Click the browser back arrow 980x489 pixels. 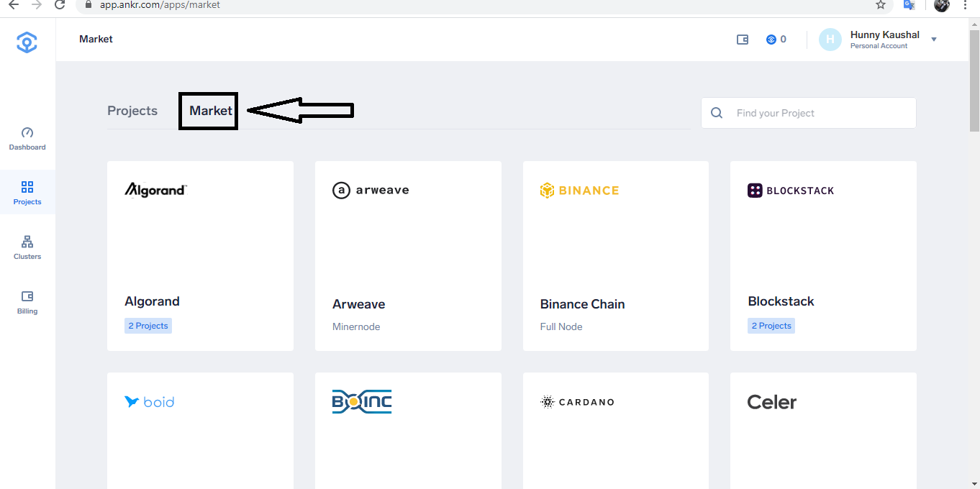pyautogui.click(x=13, y=4)
